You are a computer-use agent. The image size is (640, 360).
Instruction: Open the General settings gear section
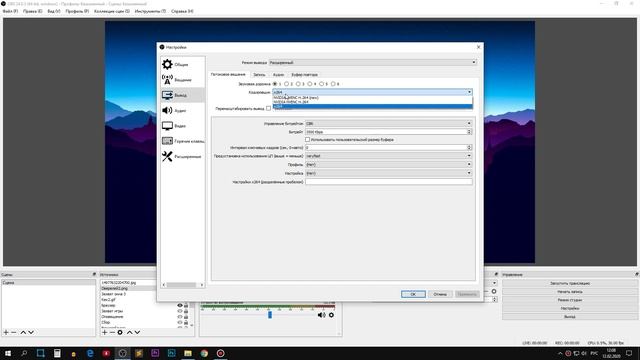[x=167, y=64]
